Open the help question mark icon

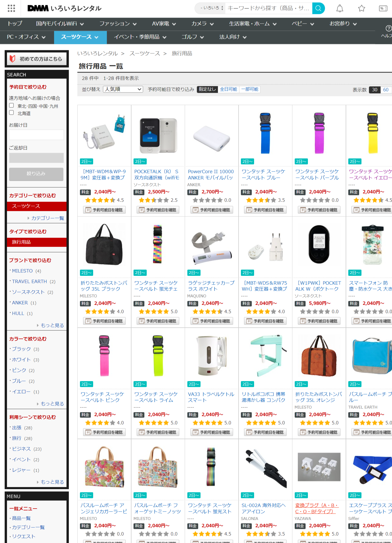[x=388, y=28]
